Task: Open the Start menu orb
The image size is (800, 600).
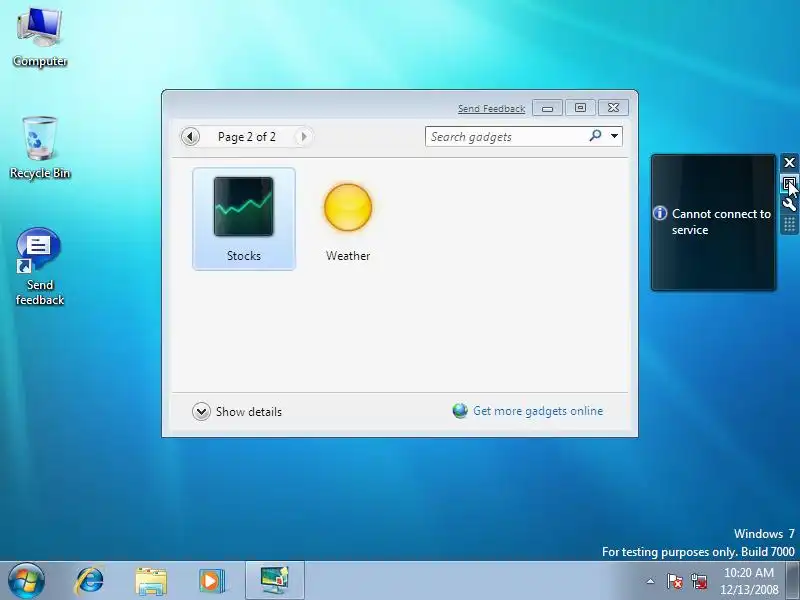Action: [26, 581]
